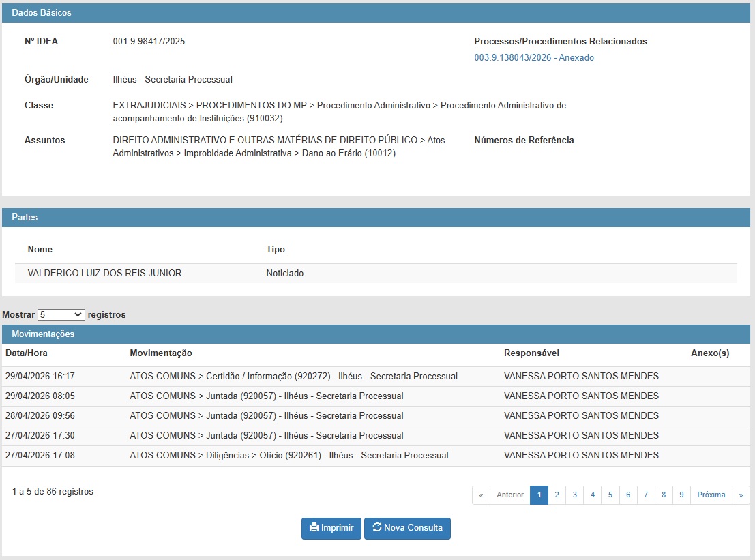
Task: Select the Certidão / Informação (920272) row
Action: coord(376,376)
